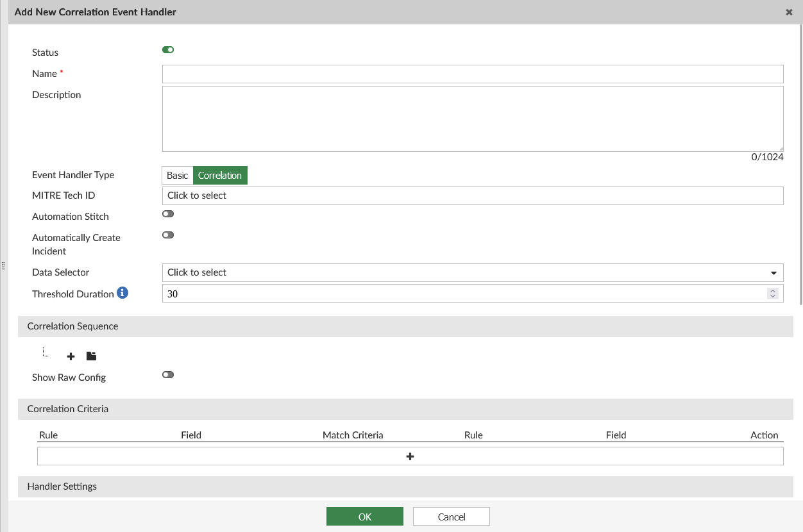The width and height of the screenshot is (803, 532).
Task: Add a new correlation sequence item
Action: (x=71, y=356)
